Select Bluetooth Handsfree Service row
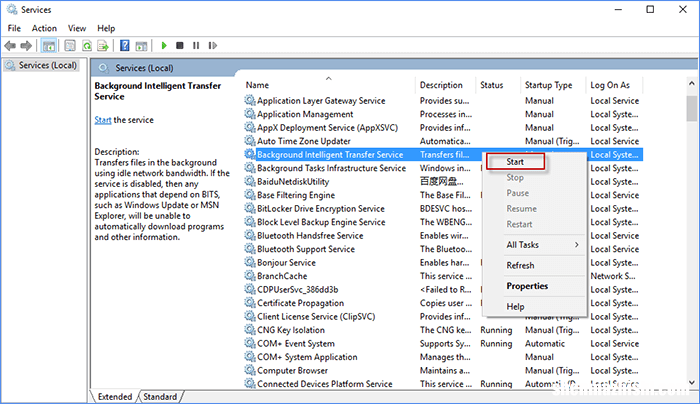This screenshot has width=700, height=404. [443, 235]
